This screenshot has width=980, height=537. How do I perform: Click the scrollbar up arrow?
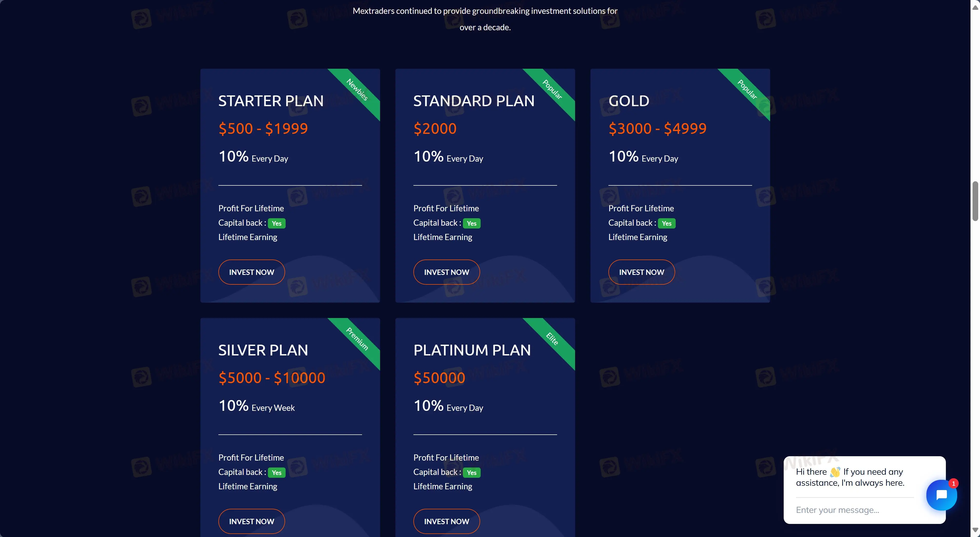[975, 7]
